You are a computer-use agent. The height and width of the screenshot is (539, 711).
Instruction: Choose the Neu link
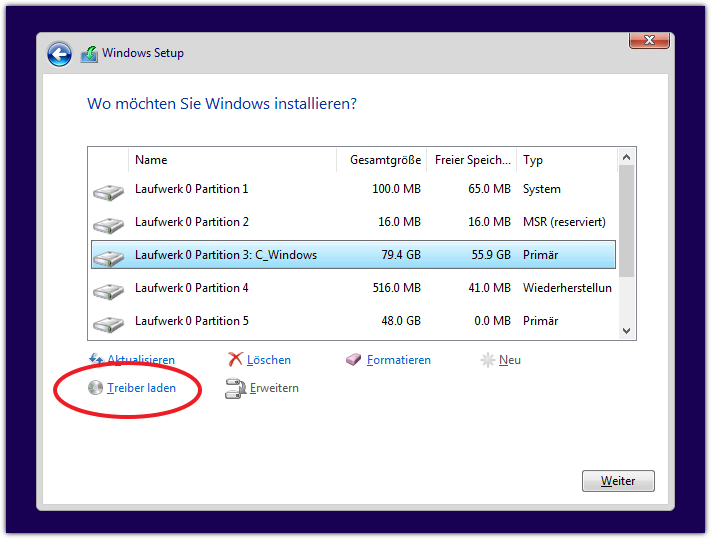tap(510, 360)
